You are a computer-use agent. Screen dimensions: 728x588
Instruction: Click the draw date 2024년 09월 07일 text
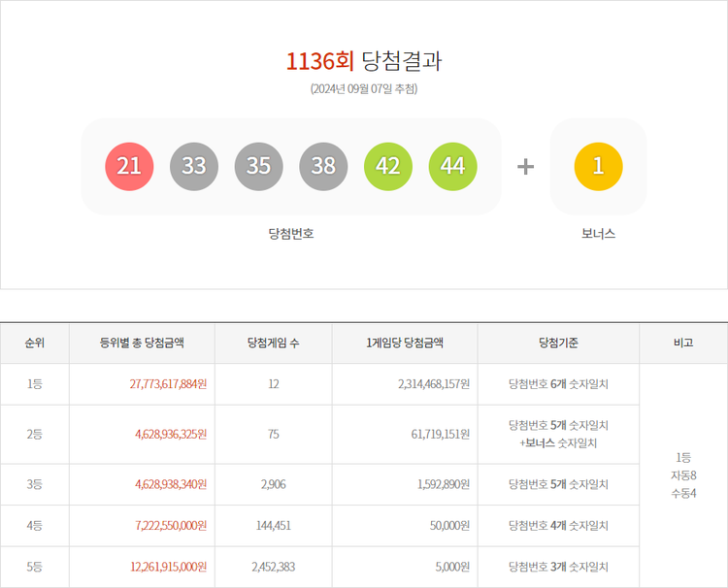point(364,89)
